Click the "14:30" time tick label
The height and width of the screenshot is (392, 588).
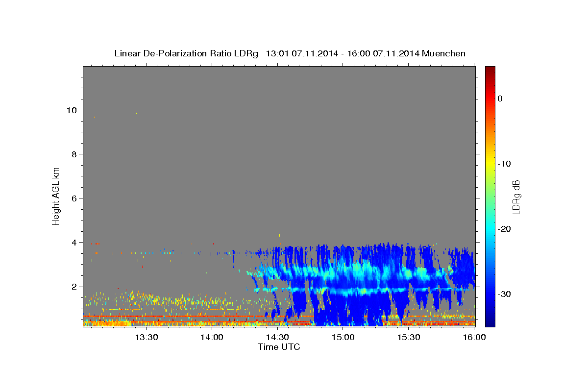click(277, 337)
